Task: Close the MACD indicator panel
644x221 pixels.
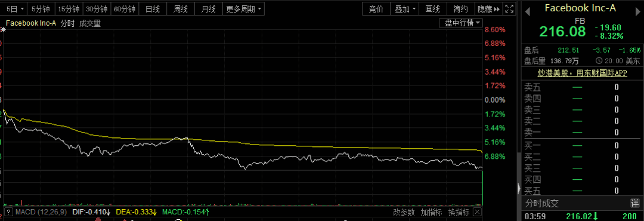Action: pos(476,212)
